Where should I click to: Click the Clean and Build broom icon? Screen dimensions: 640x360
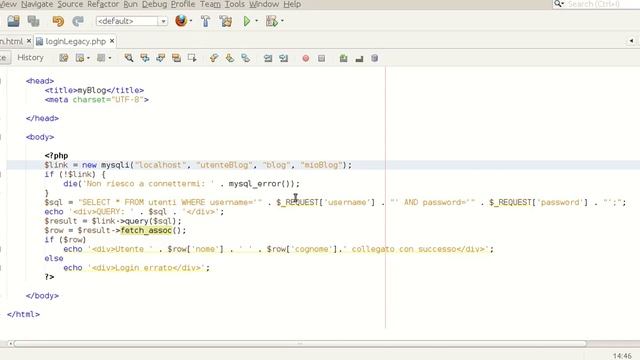point(225,21)
